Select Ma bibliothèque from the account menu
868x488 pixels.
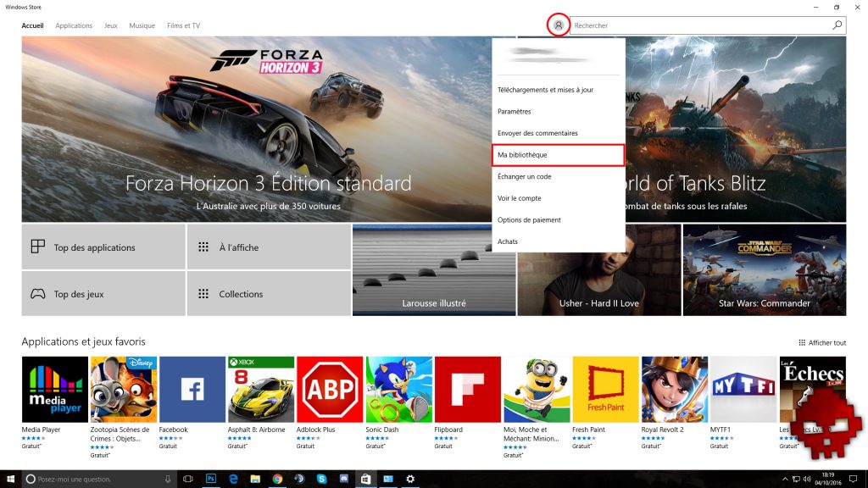(558, 155)
